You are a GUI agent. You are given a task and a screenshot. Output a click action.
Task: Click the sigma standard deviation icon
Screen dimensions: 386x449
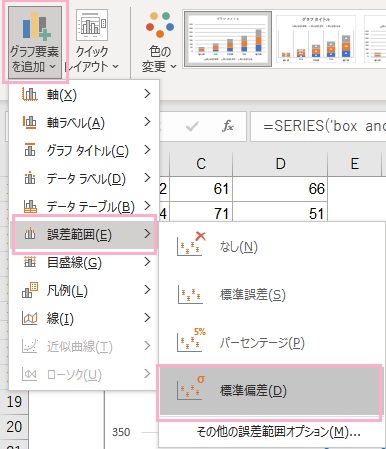point(191,388)
